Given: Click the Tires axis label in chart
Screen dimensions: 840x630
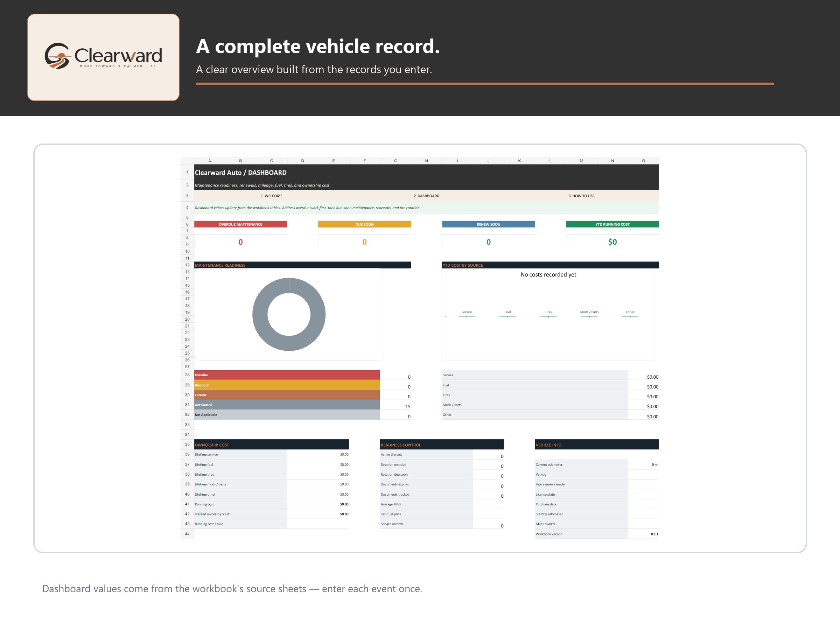Looking at the screenshot, I should [x=548, y=312].
